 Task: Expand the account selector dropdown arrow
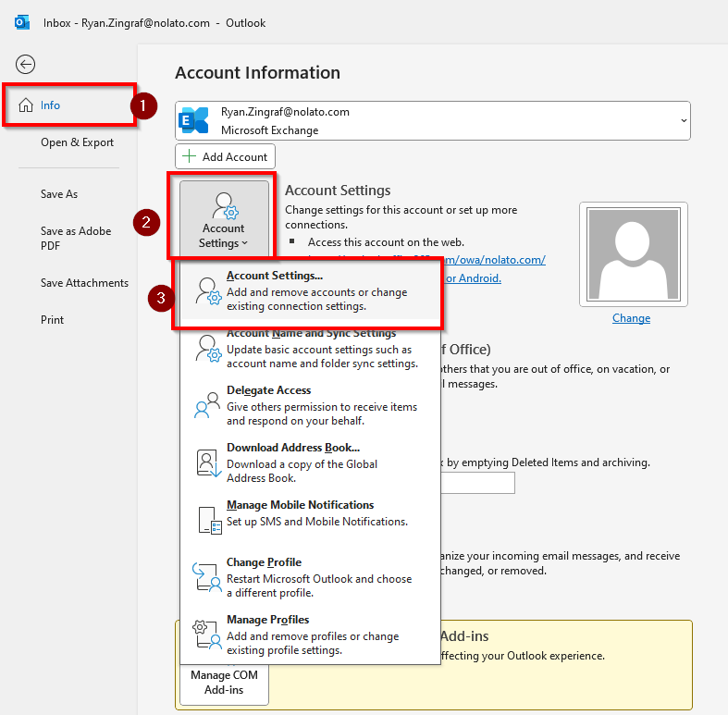click(684, 121)
